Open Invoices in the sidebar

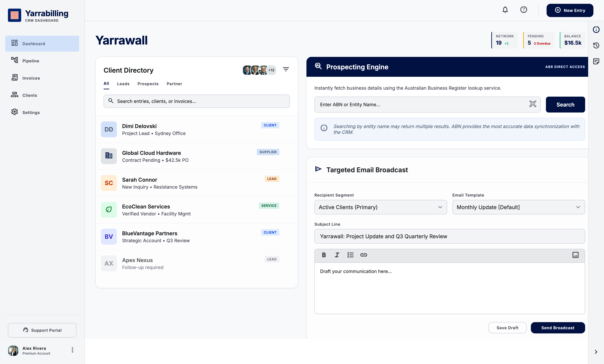coord(42,78)
